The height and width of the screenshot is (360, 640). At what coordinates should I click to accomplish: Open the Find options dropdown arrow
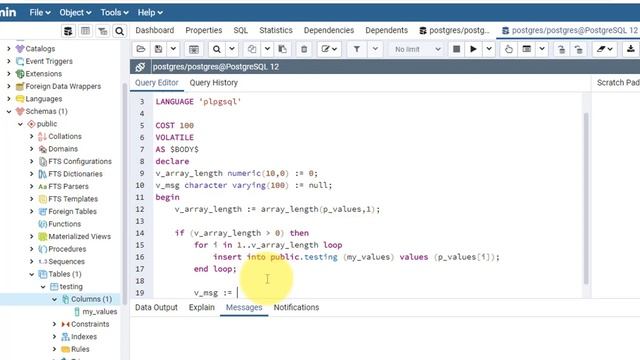point(232,49)
